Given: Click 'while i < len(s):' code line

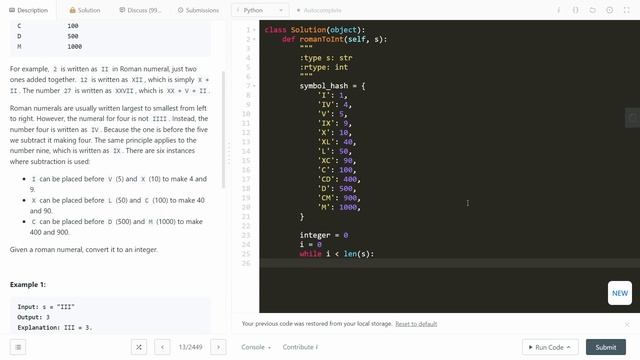Looking at the screenshot, I should pos(337,254).
